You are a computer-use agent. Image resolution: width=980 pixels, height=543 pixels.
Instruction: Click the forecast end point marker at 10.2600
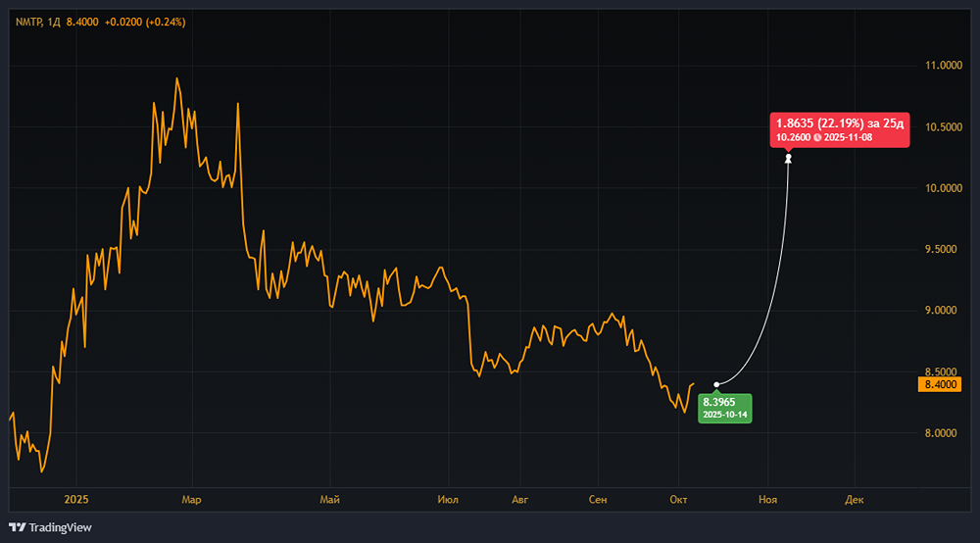pyautogui.click(x=788, y=159)
